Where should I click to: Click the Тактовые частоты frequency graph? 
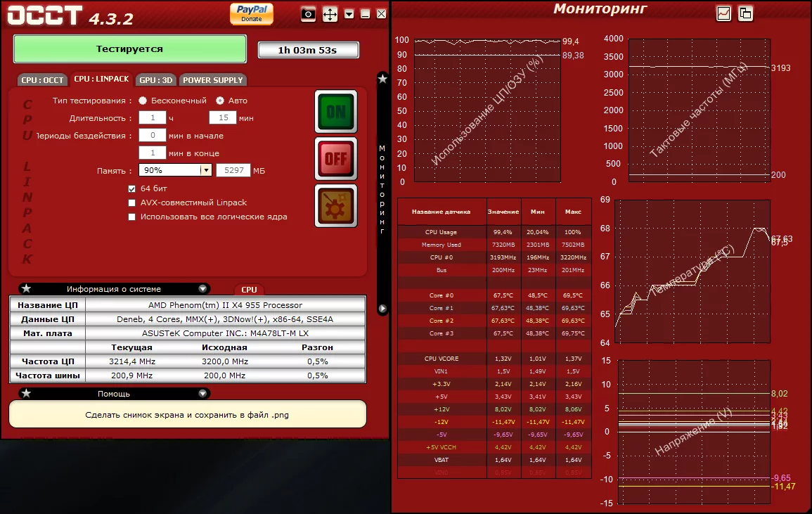click(700, 110)
